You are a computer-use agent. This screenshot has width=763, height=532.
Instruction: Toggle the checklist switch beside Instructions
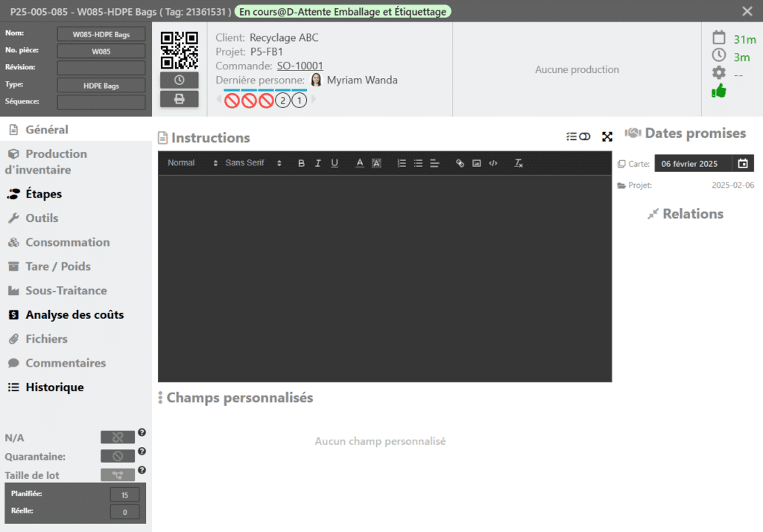point(578,137)
